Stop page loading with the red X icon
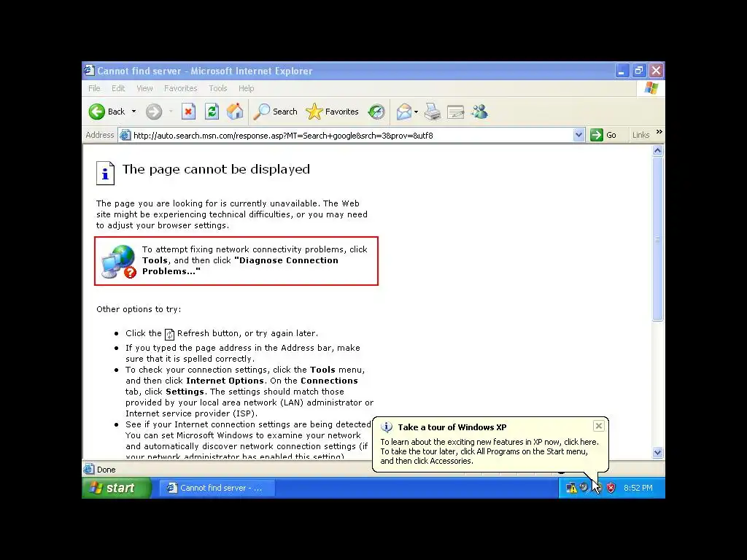This screenshot has height=560, width=747. (x=189, y=112)
